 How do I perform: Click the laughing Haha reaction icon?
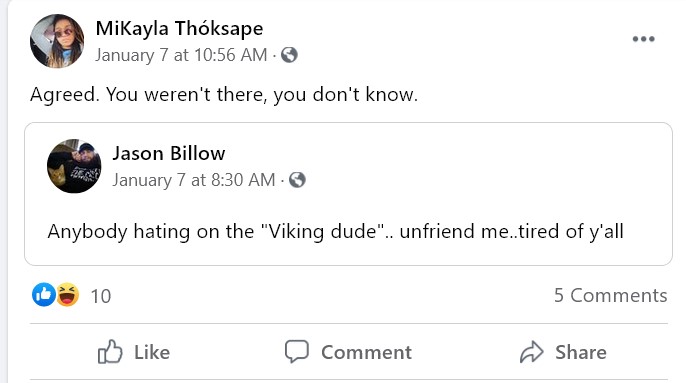coord(67,295)
